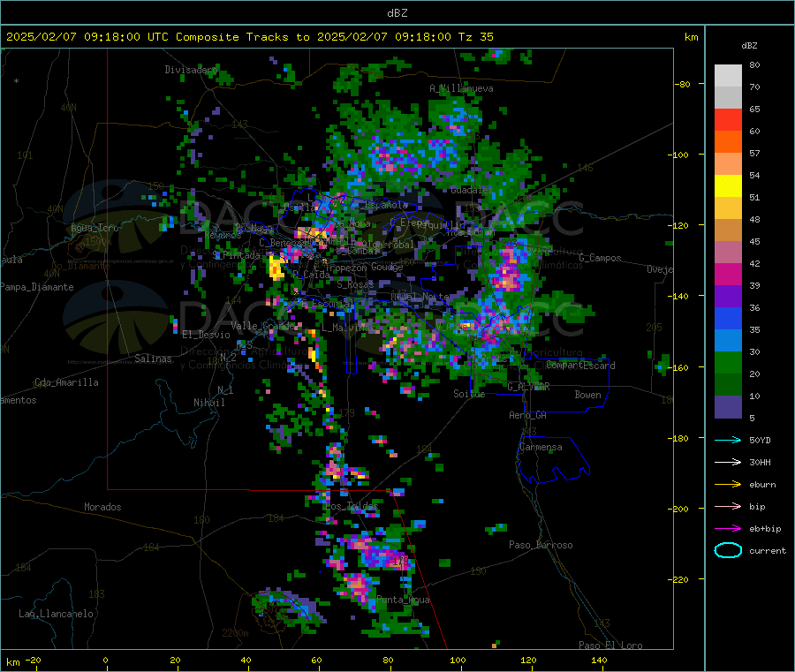Select the pink bip arrow legend icon
Viewport: 795px width, 672px height.
click(x=728, y=506)
